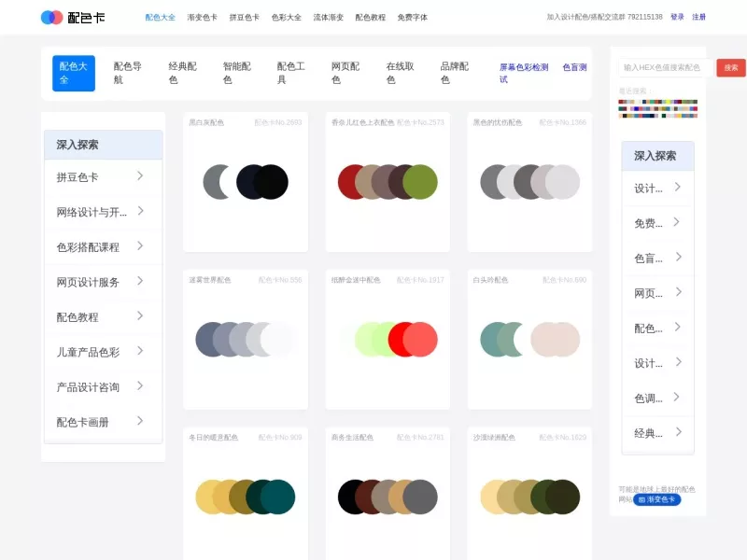Expand the 配色卡画册 sidebar chevron
Image resolution: width=747 pixels, height=560 pixels.
click(140, 421)
